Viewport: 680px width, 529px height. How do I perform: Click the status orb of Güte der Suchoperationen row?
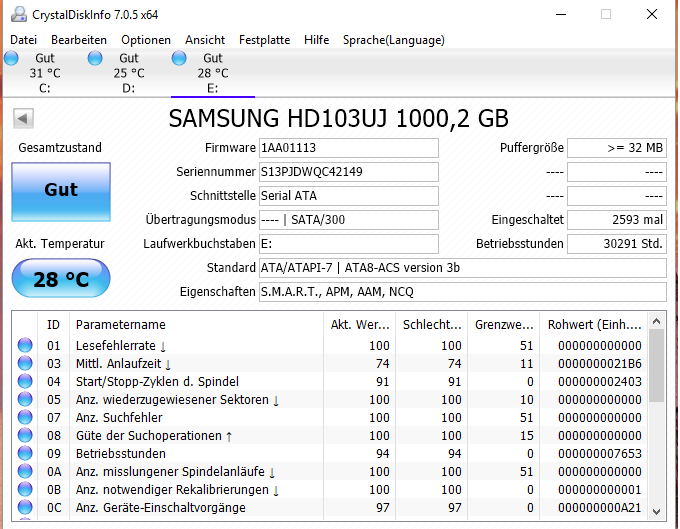coord(25,435)
